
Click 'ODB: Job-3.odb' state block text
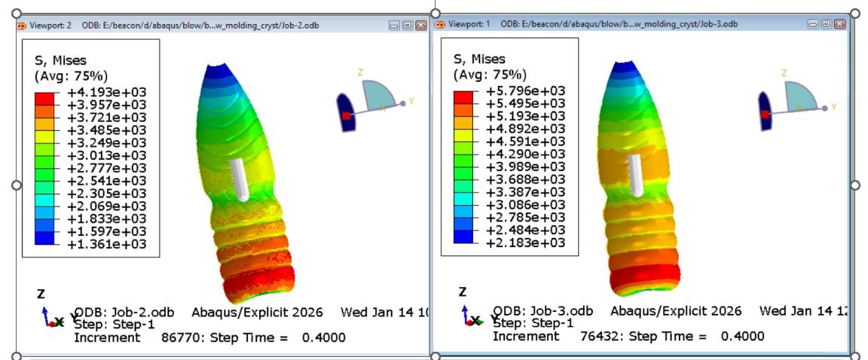coord(543,311)
